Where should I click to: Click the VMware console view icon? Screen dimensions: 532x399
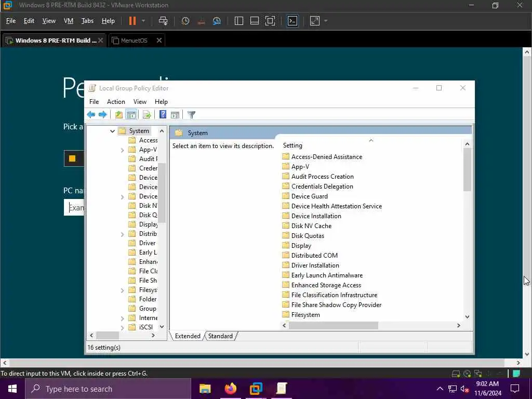[x=292, y=21]
